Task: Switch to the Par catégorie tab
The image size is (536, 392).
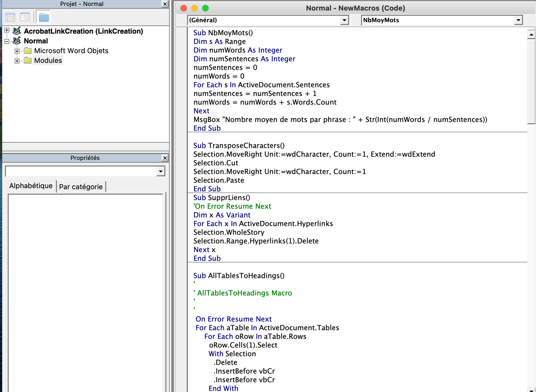Action: pyautogui.click(x=81, y=187)
